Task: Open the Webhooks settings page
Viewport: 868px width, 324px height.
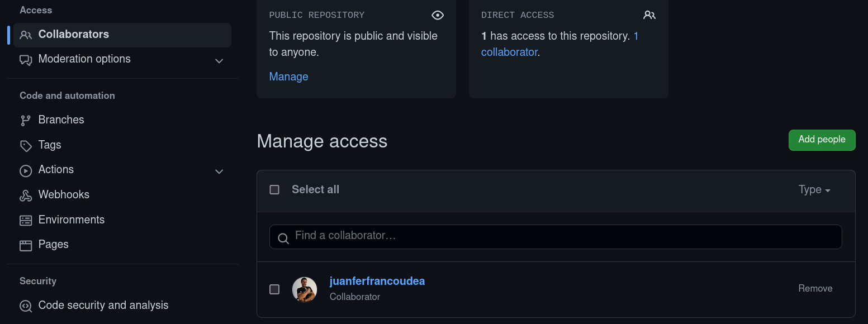Action: 64,195
